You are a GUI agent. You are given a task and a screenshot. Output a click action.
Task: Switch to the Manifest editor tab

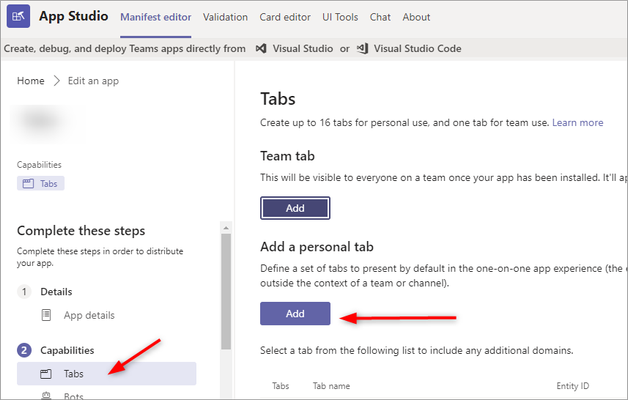point(156,17)
